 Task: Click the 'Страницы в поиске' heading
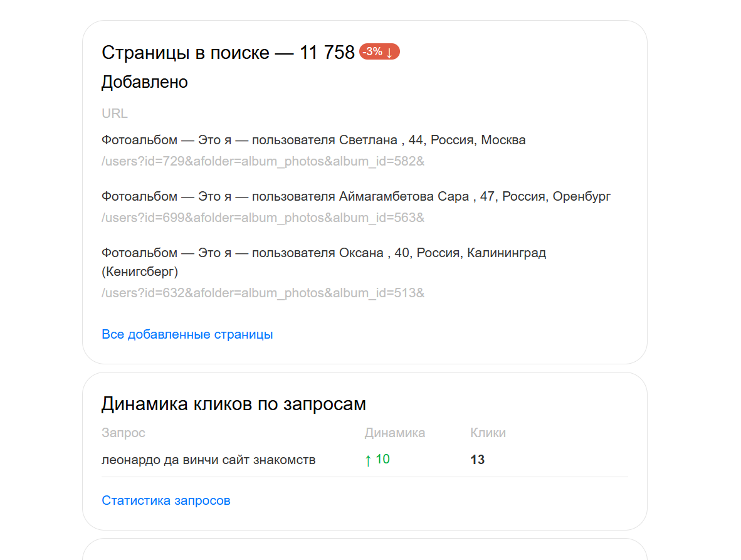point(228,53)
